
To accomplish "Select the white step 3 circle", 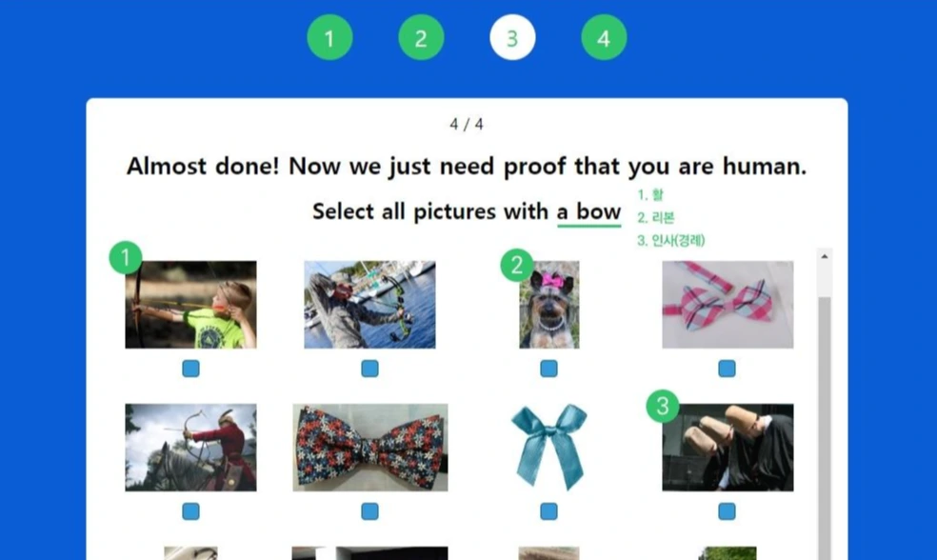I will [x=512, y=38].
